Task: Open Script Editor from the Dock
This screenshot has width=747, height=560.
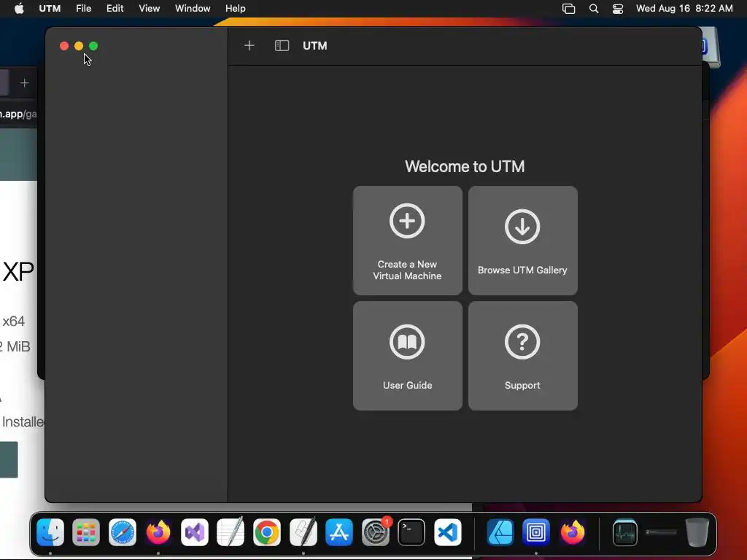Action: point(303,532)
